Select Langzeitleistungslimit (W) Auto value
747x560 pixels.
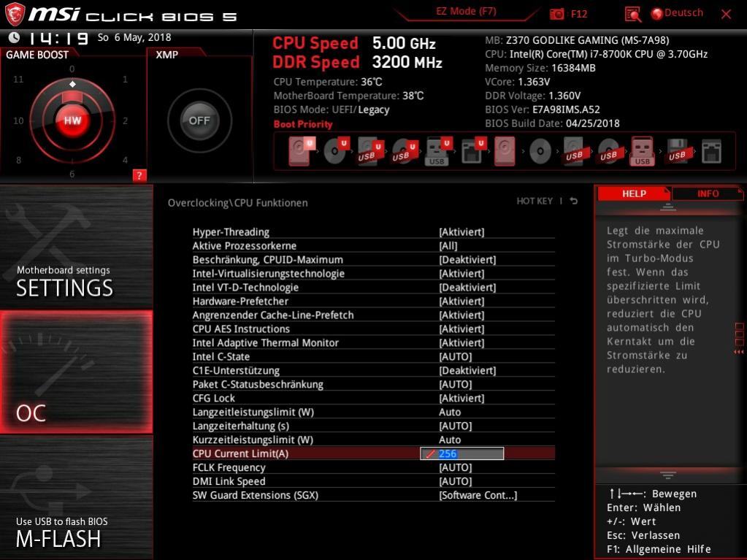click(450, 412)
